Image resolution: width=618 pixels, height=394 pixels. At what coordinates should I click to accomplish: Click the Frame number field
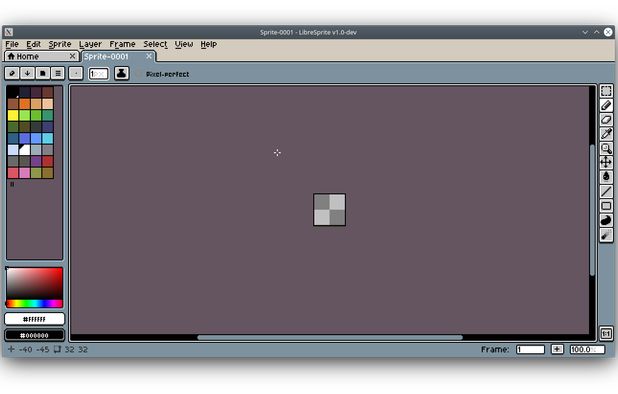[x=531, y=349]
